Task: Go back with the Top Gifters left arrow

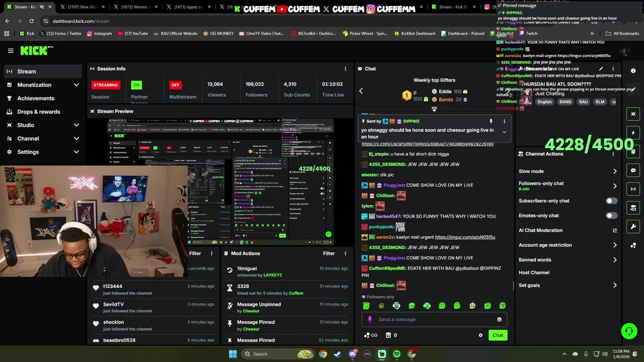Action: pyautogui.click(x=361, y=91)
